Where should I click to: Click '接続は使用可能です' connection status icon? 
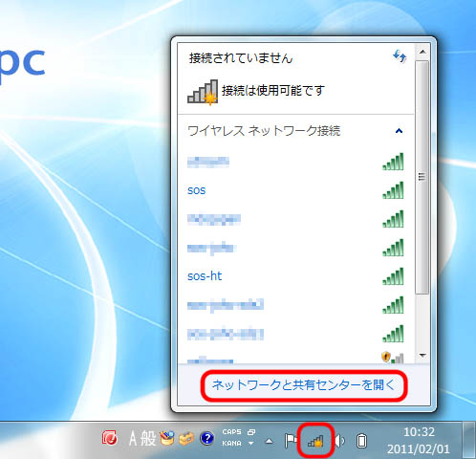click(x=203, y=92)
